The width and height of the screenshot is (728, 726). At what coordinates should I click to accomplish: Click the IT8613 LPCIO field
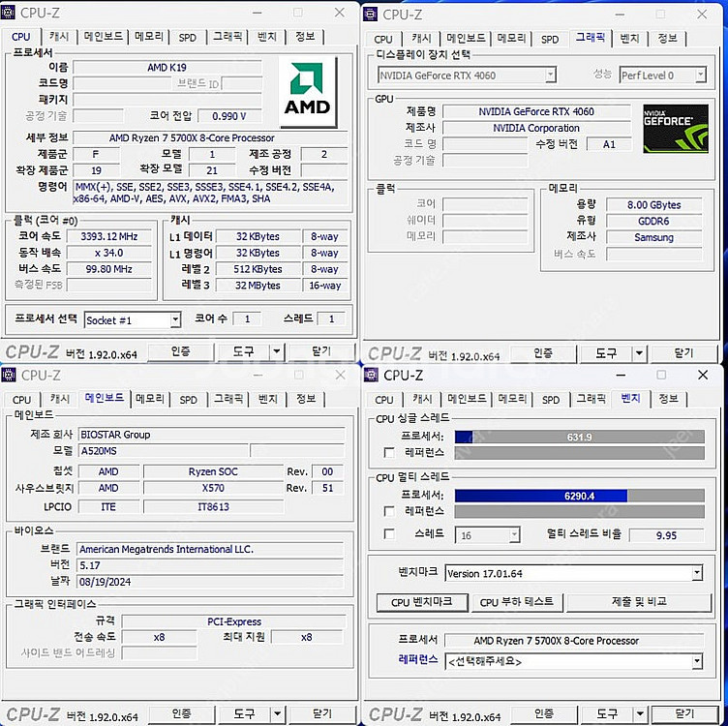(213, 506)
